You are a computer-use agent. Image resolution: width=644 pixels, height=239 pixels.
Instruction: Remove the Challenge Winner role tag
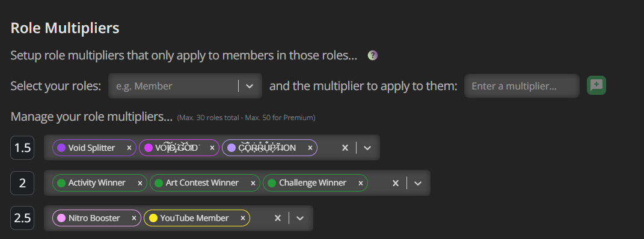(x=361, y=183)
